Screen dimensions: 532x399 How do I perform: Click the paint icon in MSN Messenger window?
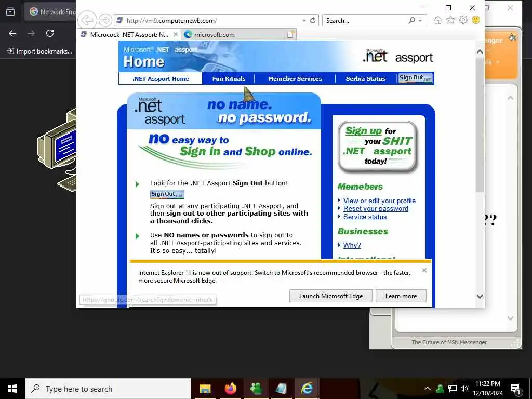[512, 37]
